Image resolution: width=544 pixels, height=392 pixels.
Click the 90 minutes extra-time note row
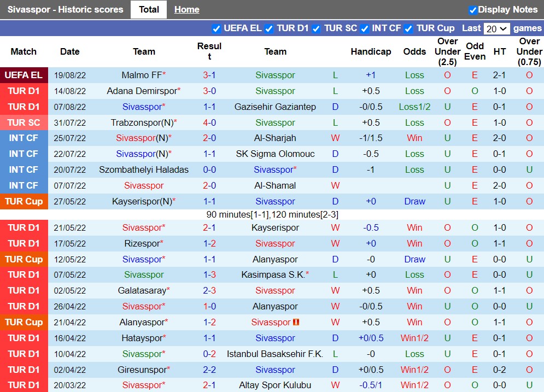click(x=272, y=214)
